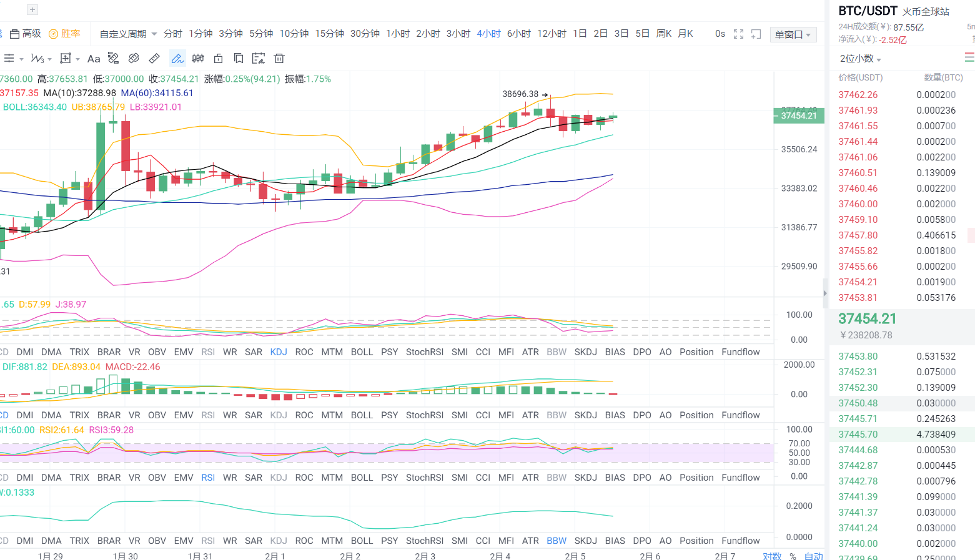Screen dimensions: 975x560
Task: Click the 高级 advanced button
Action: tap(26, 34)
